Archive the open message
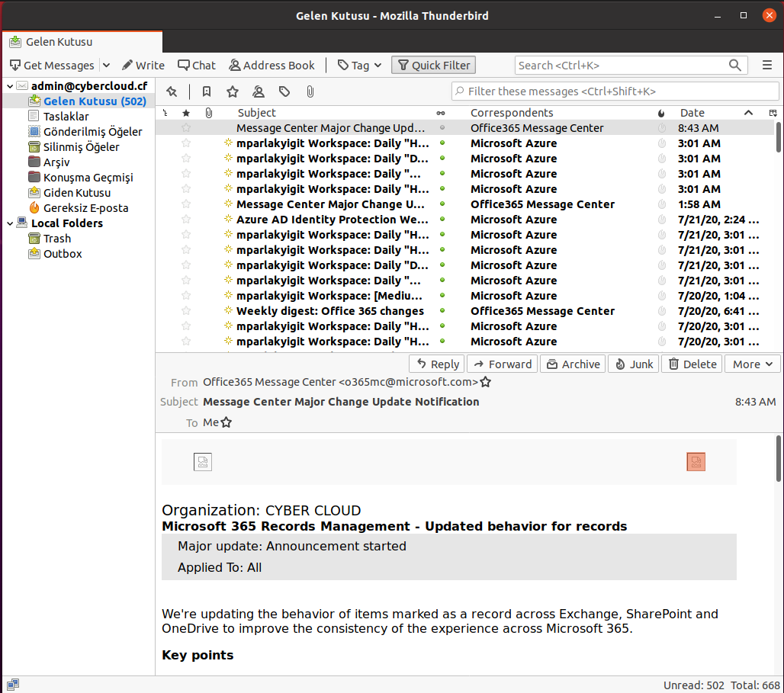This screenshot has height=693, width=784. [x=573, y=364]
